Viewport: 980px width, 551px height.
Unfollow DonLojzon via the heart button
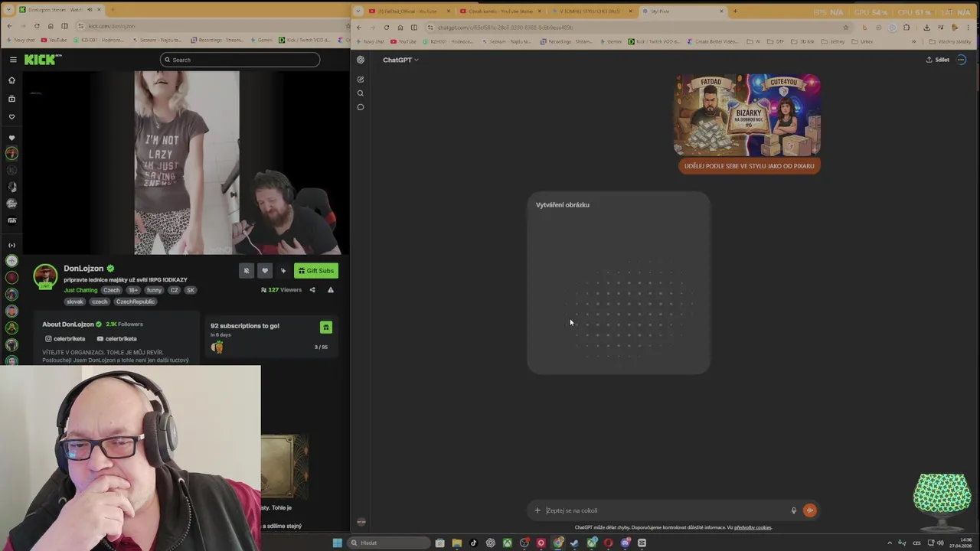(x=265, y=271)
